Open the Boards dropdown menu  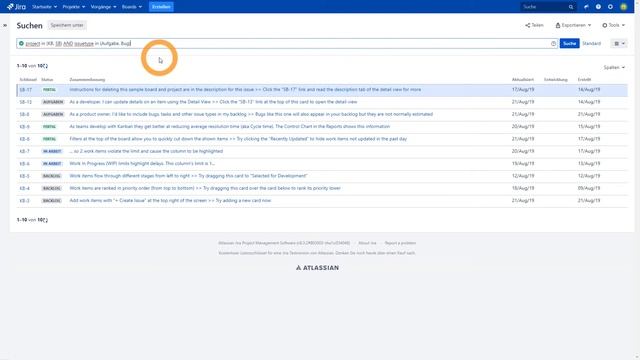(132, 7)
